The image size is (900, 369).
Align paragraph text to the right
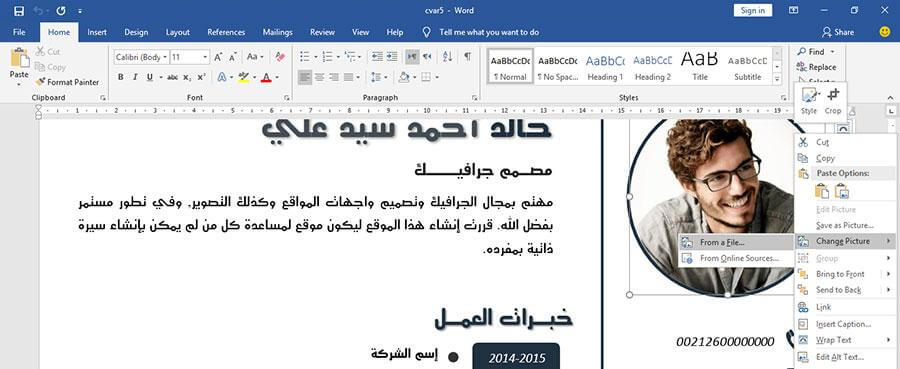click(334, 77)
